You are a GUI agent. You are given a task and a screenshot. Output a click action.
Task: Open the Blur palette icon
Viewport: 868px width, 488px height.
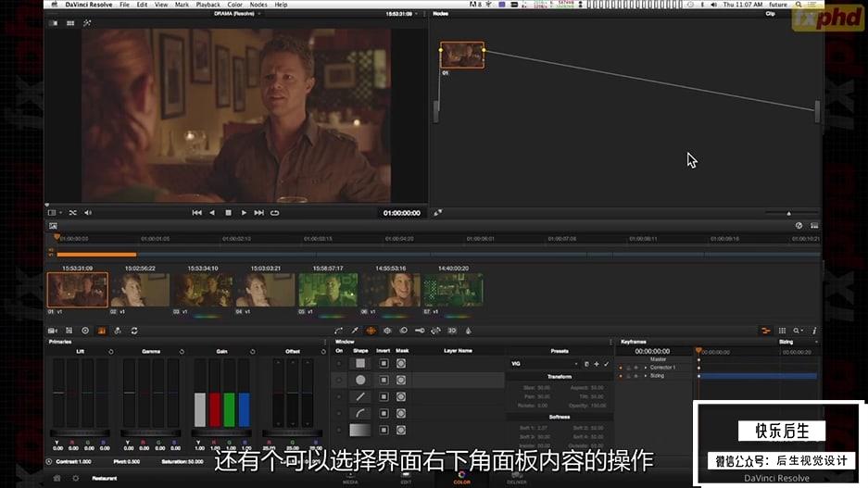pos(404,331)
